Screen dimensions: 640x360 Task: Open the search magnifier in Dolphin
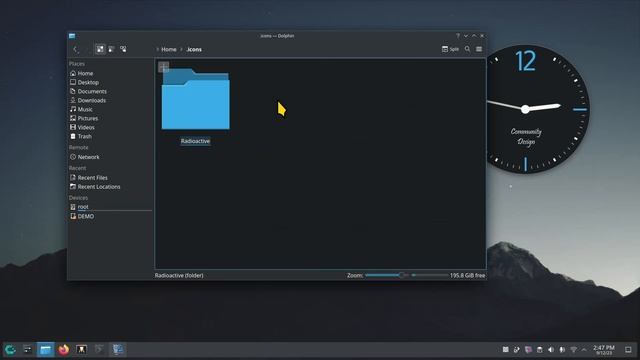pyautogui.click(x=467, y=49)
